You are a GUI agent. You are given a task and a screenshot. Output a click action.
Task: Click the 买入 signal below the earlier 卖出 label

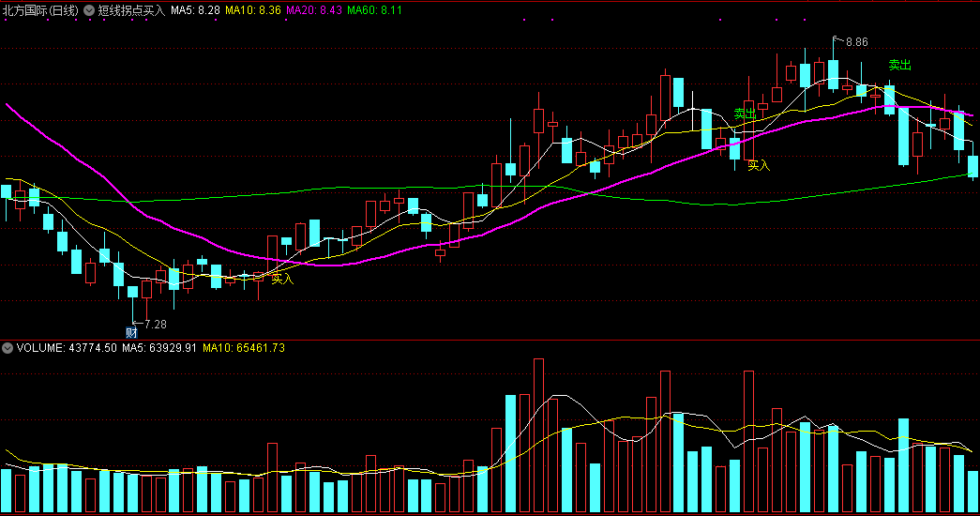(x=759, y=165)
